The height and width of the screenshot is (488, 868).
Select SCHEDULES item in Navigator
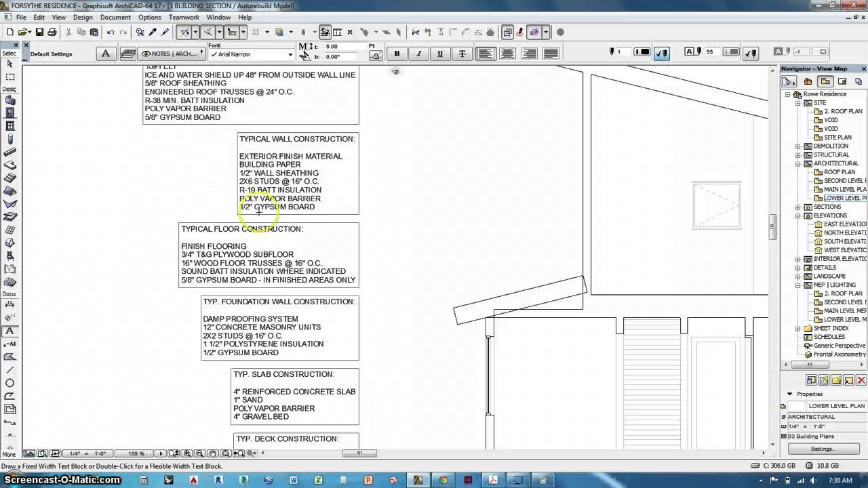coord(829,337)
